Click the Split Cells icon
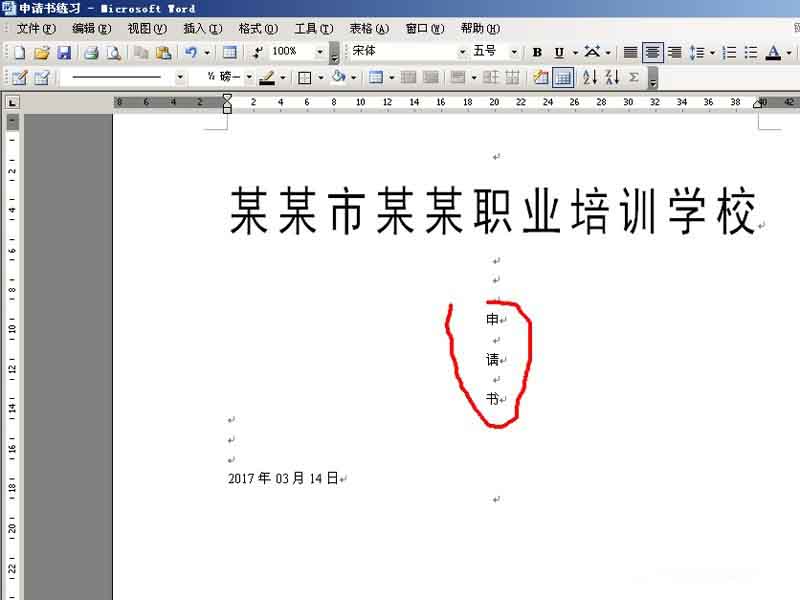800x600 pixels. (x=431, y=78)
